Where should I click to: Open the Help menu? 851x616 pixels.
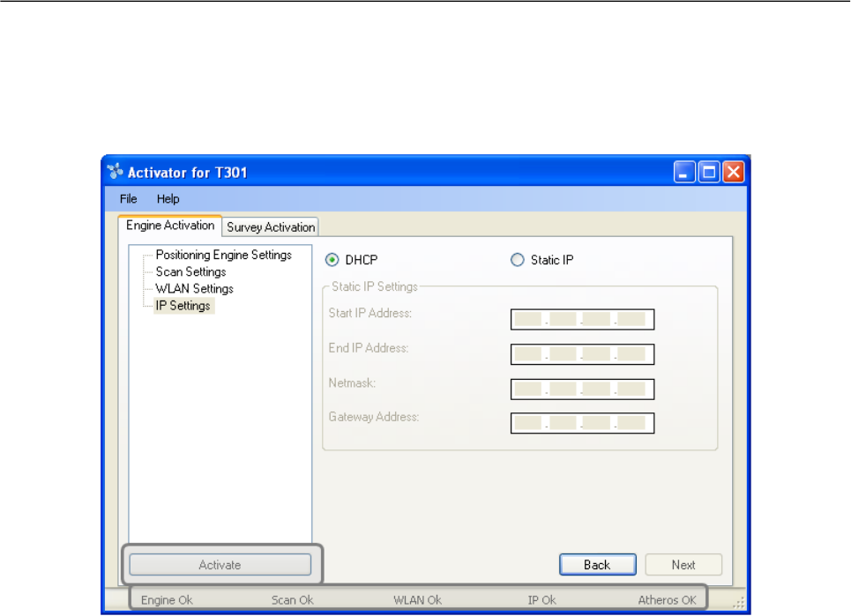[168, 199]
